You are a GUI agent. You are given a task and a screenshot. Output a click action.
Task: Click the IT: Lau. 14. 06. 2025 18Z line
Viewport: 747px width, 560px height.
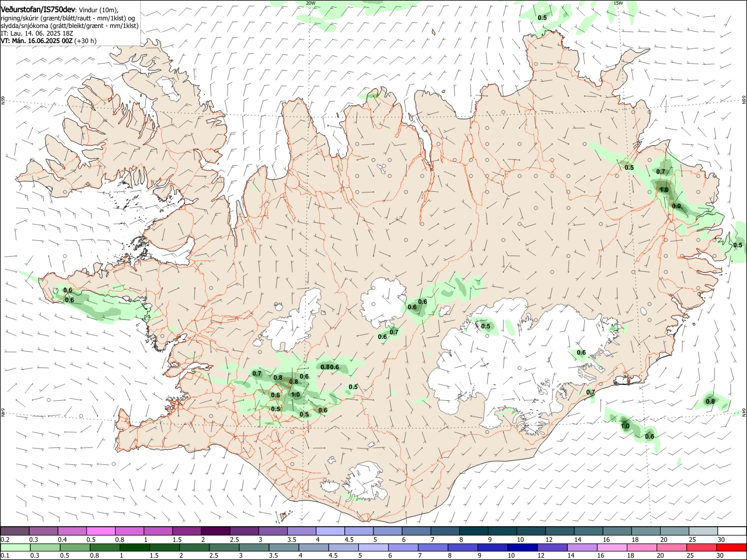point(36,33)
